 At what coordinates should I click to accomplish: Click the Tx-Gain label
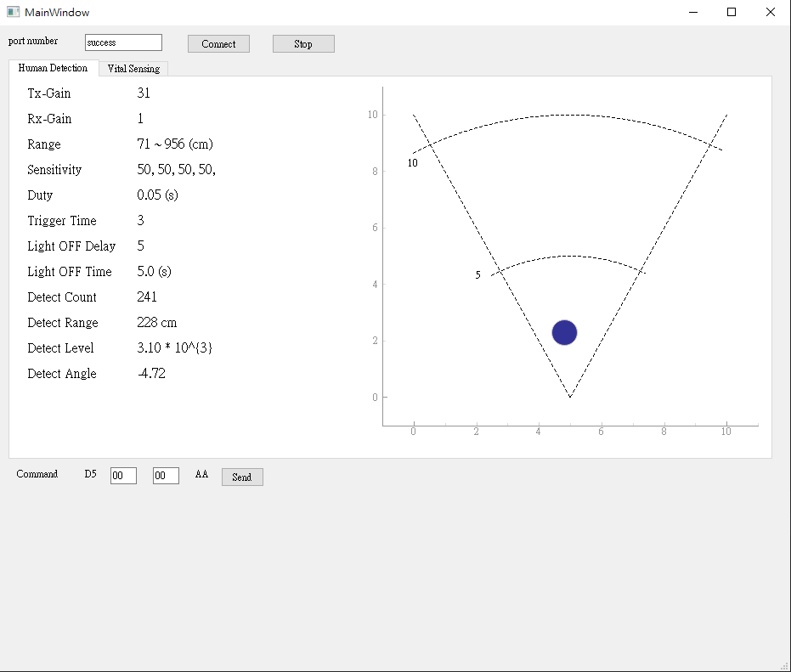49,93
